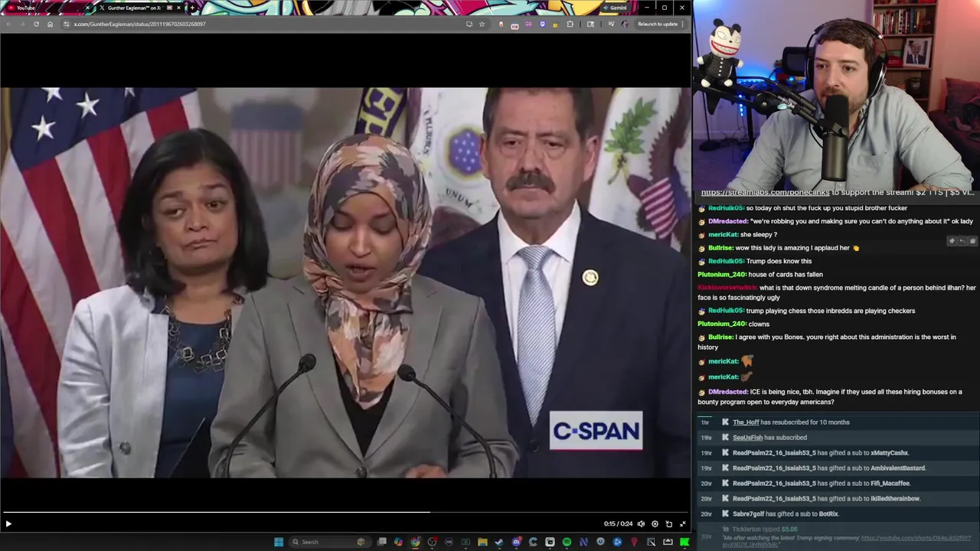The height and width of the screenshot is (551, 980).
Task: Click Relaunch to update
Action: (x=657, y=24)
